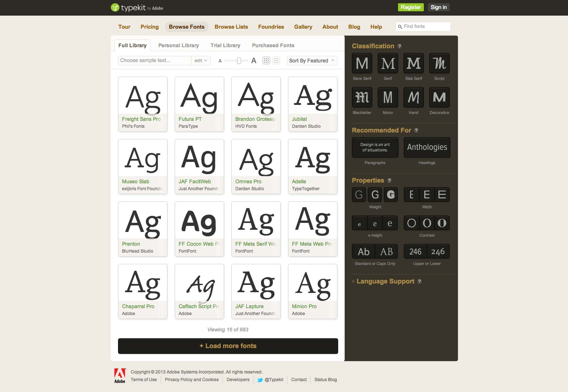Filter by lowercase numerals 246
This screenshot has height=392, width=568.
pyautogui.click(x=438, y=251)
